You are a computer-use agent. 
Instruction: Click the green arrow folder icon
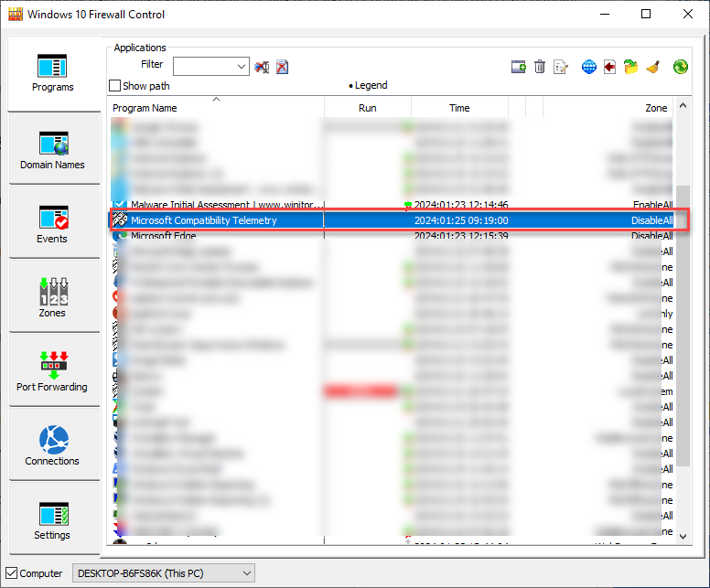coord(630,67)
